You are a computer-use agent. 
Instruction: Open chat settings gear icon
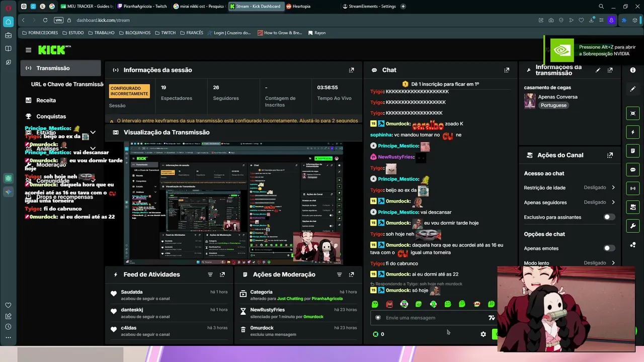click(483, 334)
